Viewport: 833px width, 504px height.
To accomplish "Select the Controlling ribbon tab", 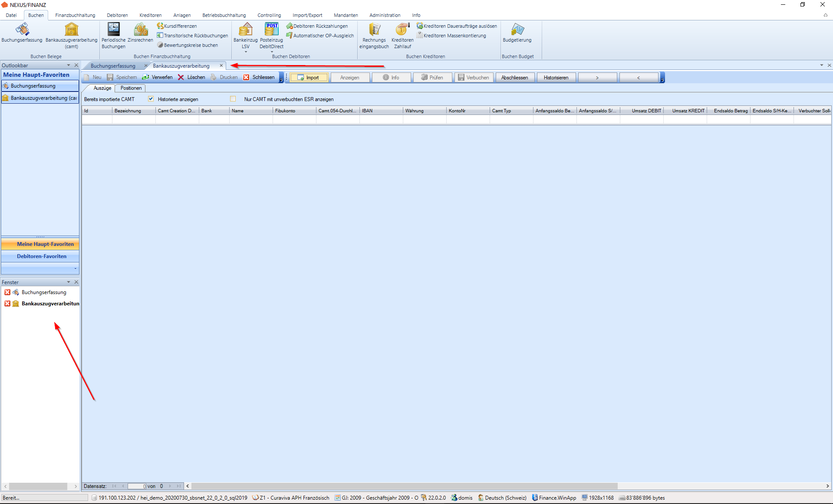I will (269, 15).
